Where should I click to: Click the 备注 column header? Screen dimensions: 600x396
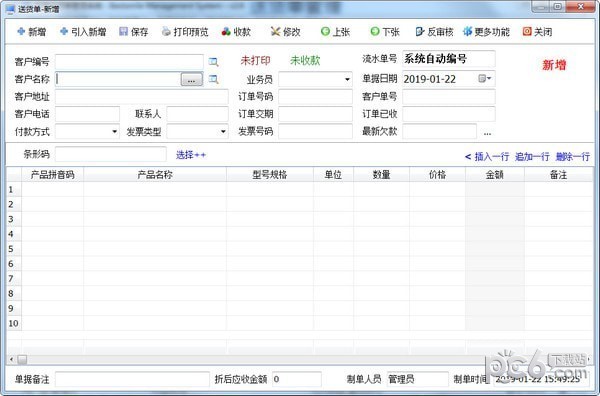point(558,174)
